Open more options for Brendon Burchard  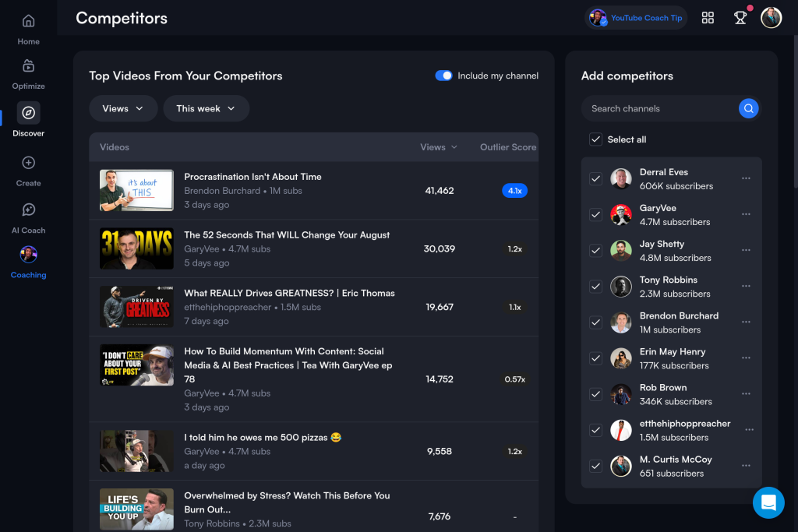[x=746, y=322]
